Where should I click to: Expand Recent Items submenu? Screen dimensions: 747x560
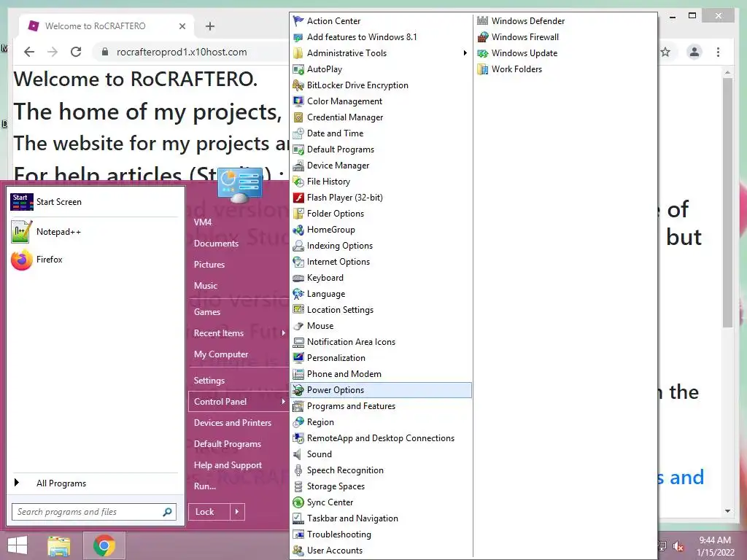point(239,332)
